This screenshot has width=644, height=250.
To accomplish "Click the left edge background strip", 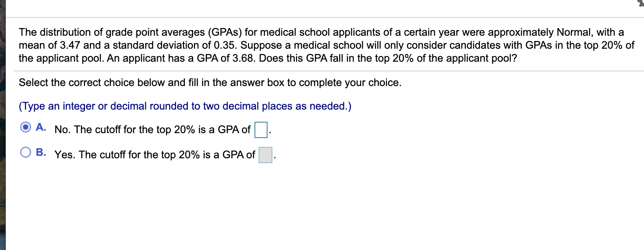I will pos(2,122).
